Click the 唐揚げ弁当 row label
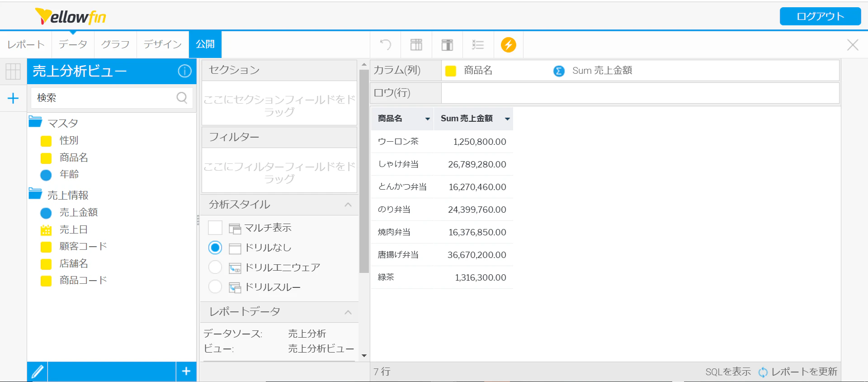Screen dimensions: 868x382 (x=398, y=255)
